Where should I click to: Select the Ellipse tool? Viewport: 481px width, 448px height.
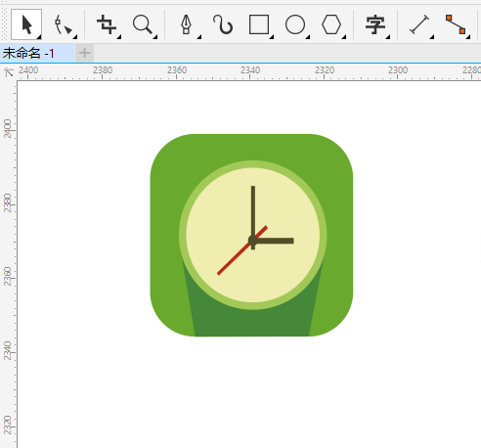pos(295,24)
